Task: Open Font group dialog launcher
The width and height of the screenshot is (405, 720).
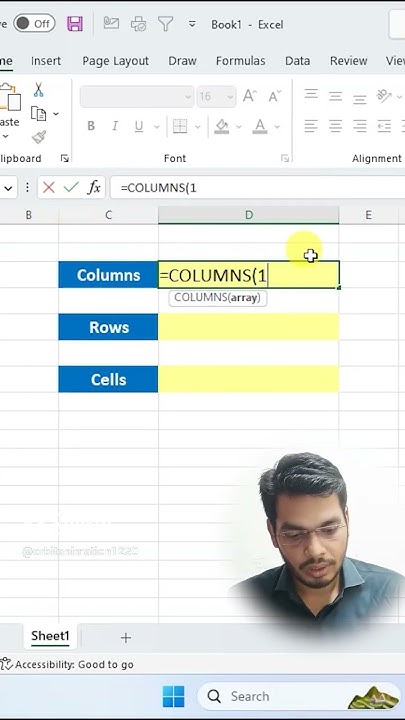Action: [285, 158]
